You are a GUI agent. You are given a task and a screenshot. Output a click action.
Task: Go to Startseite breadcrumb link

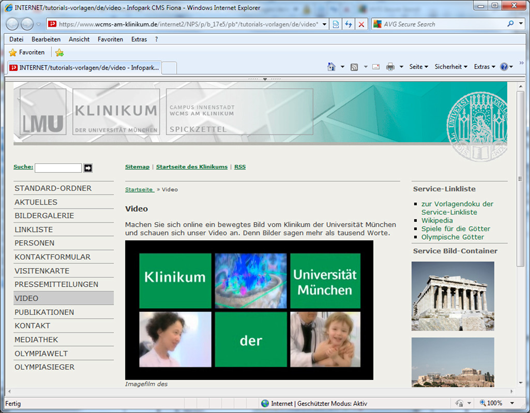pos(140,190)
